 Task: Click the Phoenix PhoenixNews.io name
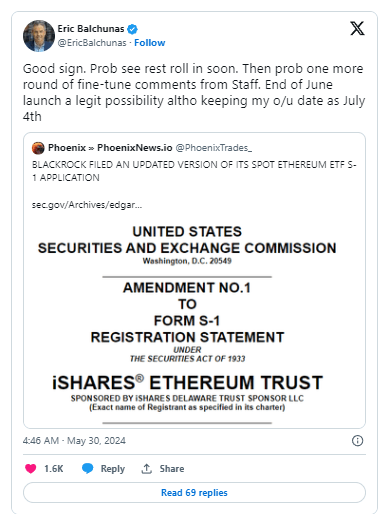(110, 148)
